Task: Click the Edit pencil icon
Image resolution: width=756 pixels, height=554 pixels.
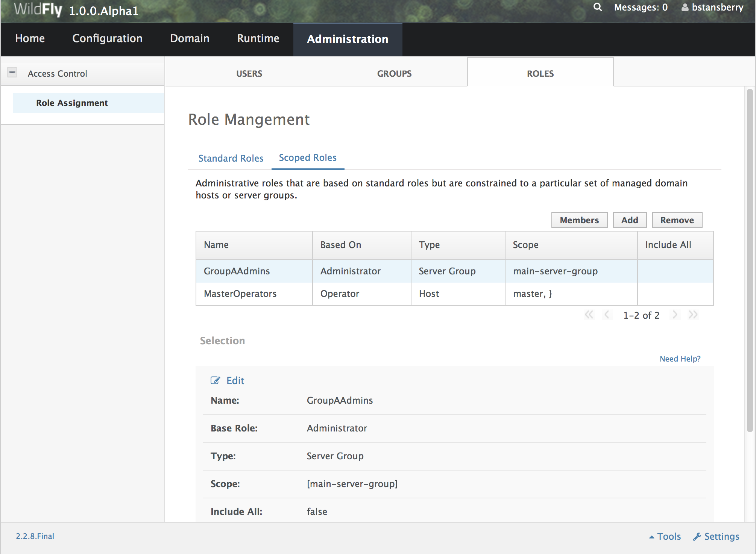Action: [x=215, y=380]
